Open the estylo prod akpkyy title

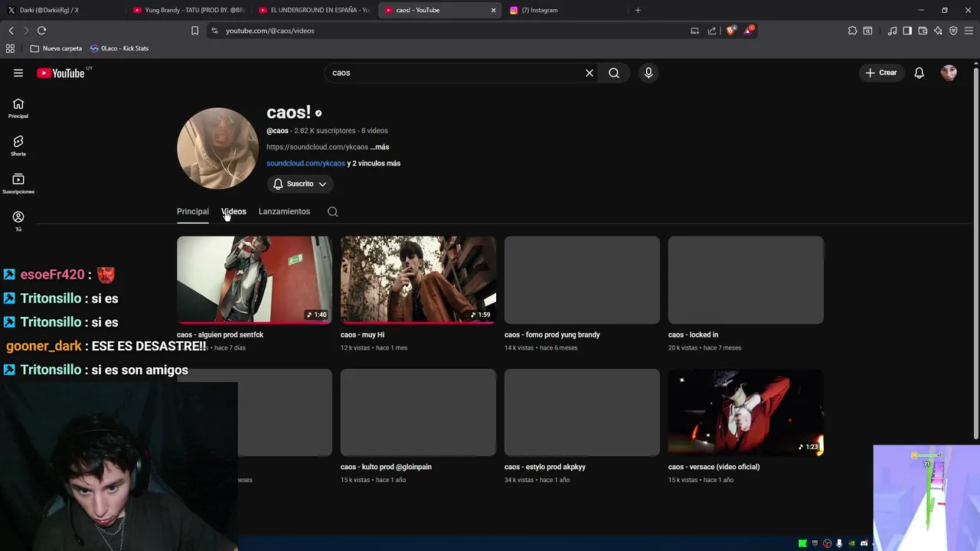point(545,467)
